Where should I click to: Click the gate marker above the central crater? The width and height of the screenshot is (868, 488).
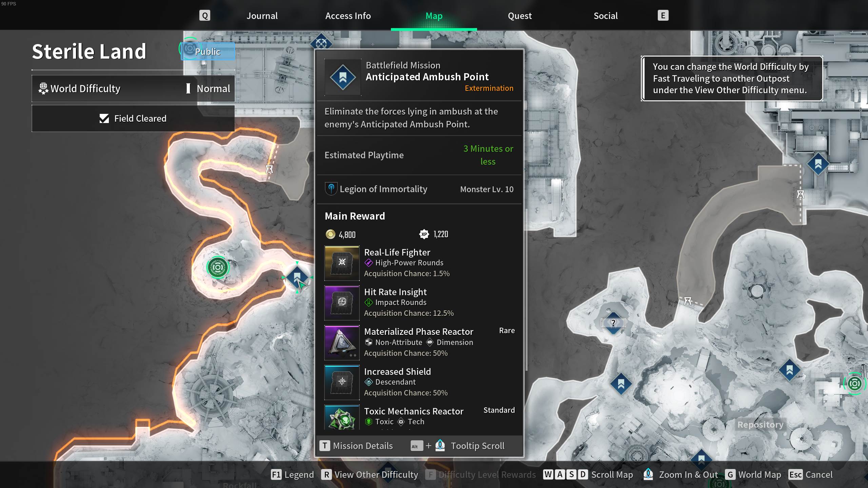(x=688, y=301)
